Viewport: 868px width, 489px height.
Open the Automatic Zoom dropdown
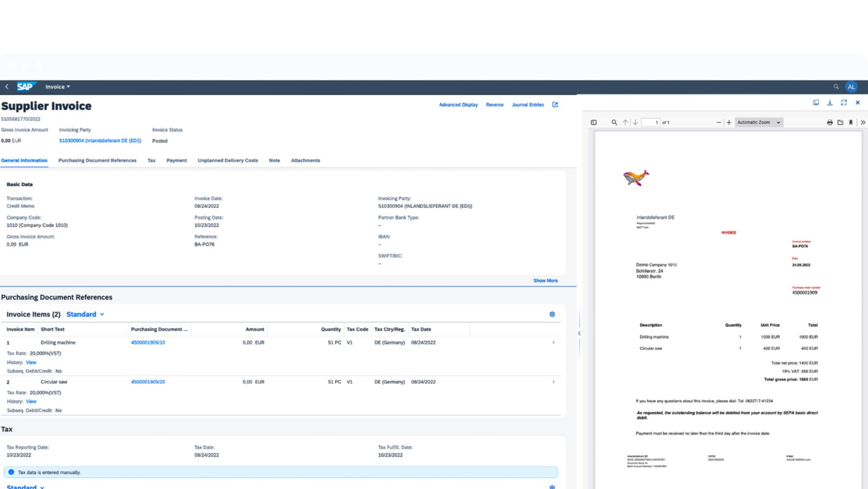pos(759,122)
